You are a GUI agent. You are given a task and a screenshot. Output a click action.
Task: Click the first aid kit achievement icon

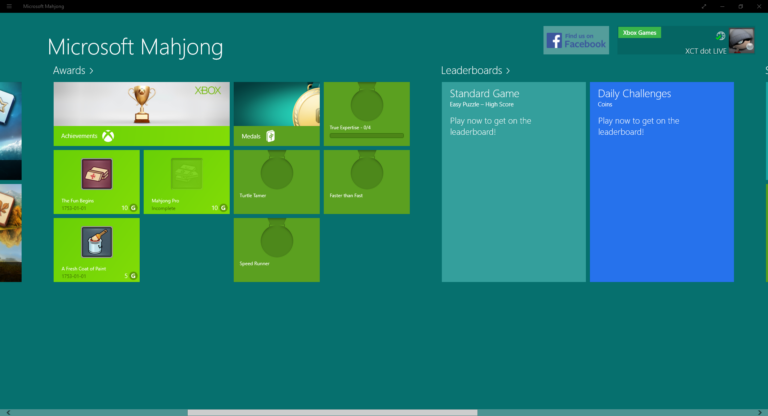click(x=97, y=174)
